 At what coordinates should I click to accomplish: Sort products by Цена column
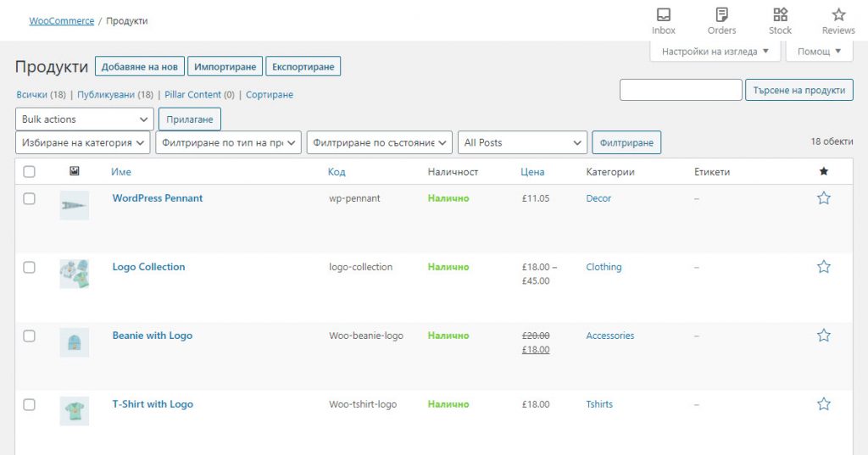[x=532, y=172]
